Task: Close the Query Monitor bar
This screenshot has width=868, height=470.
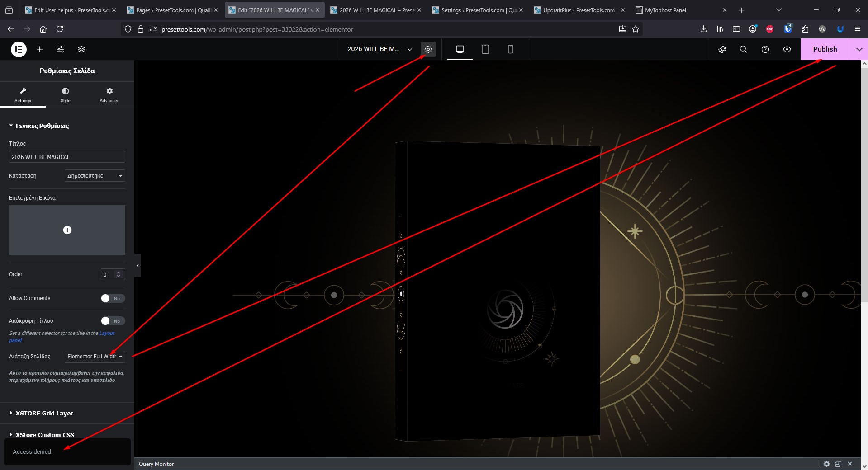Action: [x=850, y=464]
